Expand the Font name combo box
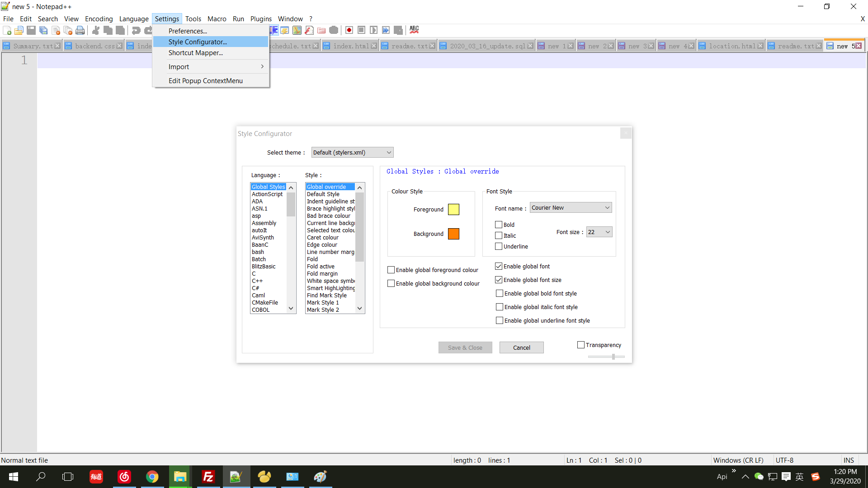868x488 pixels. point(571,207)
